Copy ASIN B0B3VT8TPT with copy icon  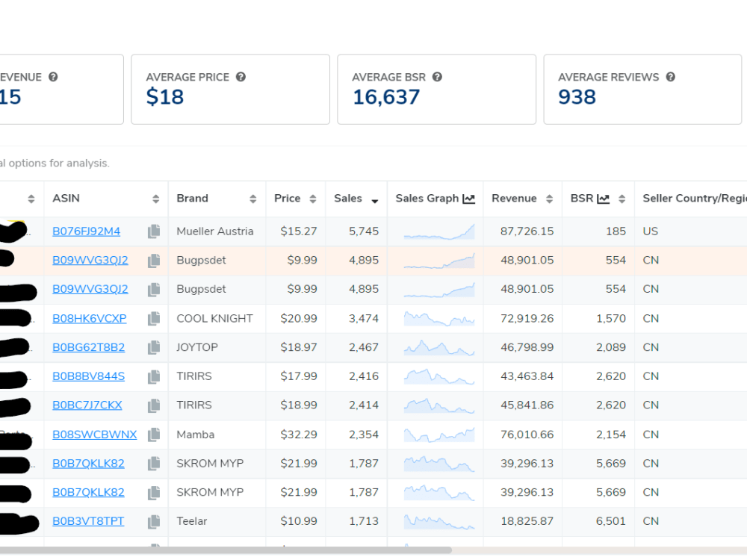[154, 521]
